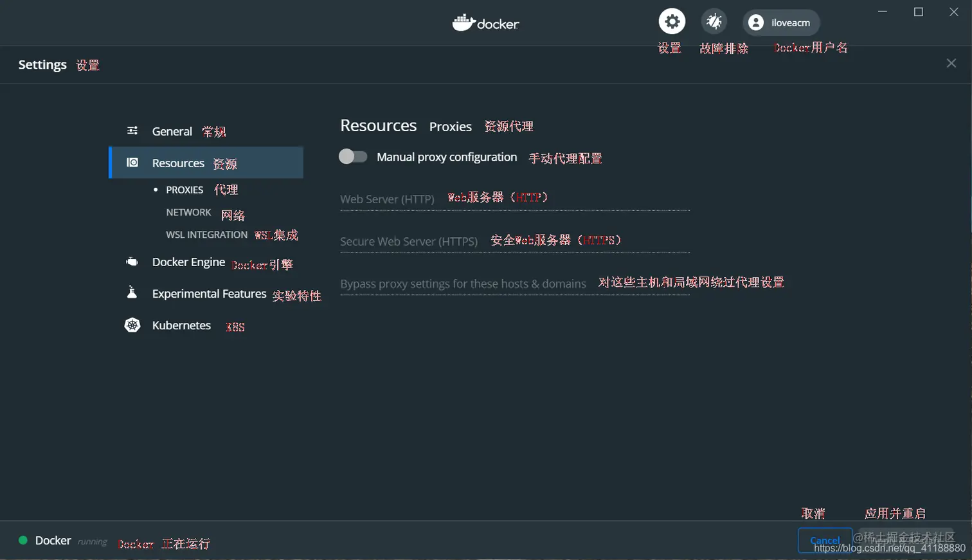This screenshot has height=560, width=972.
Task: Open the Troubleshoot bug icon
Action: pos(714,21)
